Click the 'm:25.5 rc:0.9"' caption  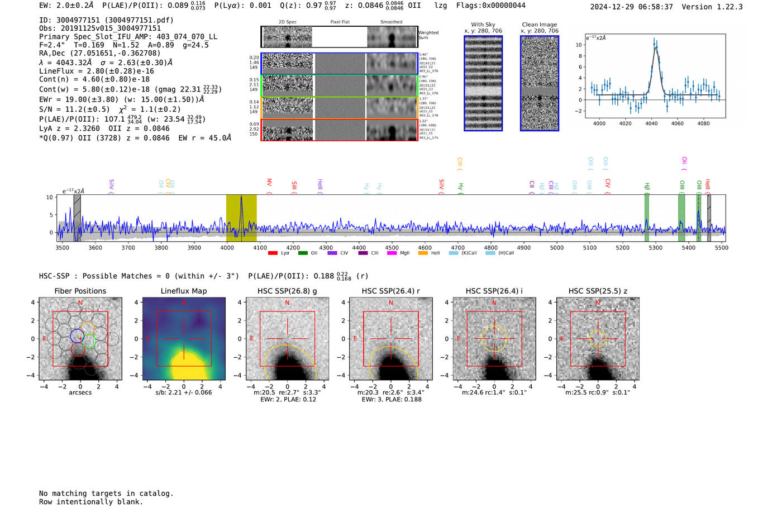(588, 392)
